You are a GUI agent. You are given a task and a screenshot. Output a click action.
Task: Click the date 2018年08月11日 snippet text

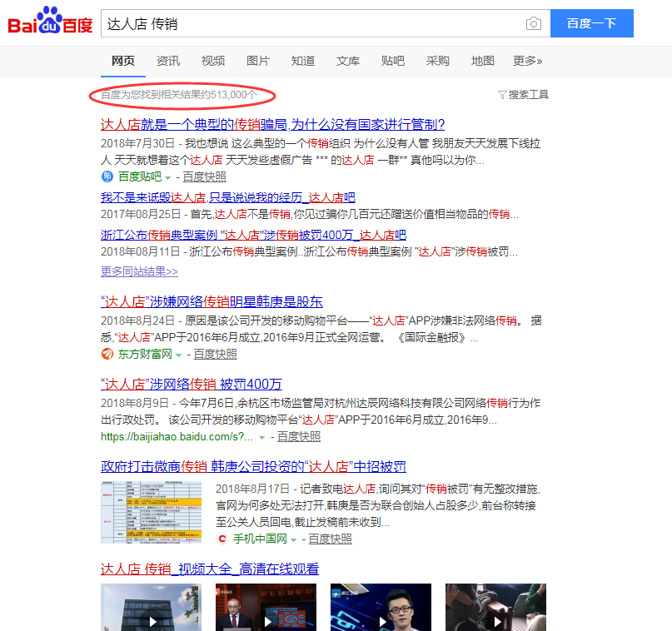coord(141,251)
